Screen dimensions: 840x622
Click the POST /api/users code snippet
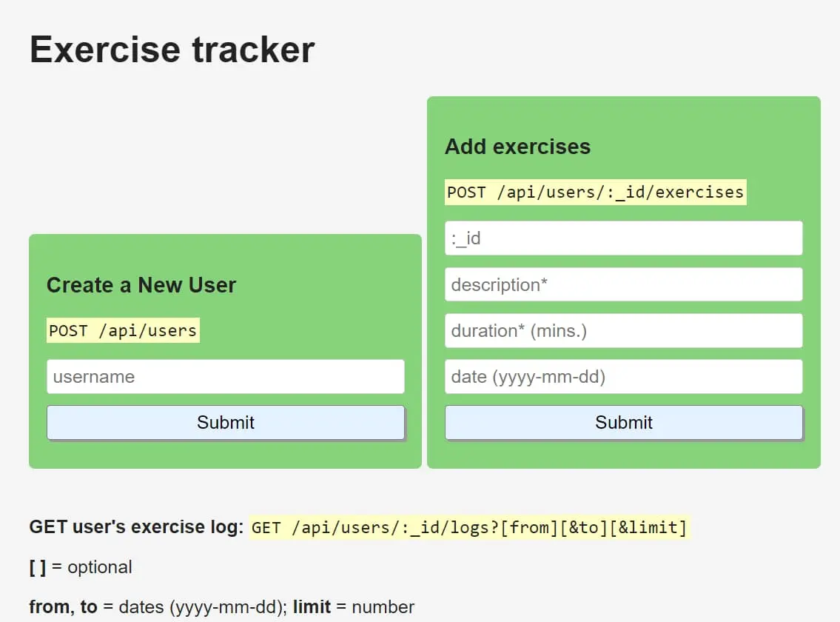(x=123, y=331)
